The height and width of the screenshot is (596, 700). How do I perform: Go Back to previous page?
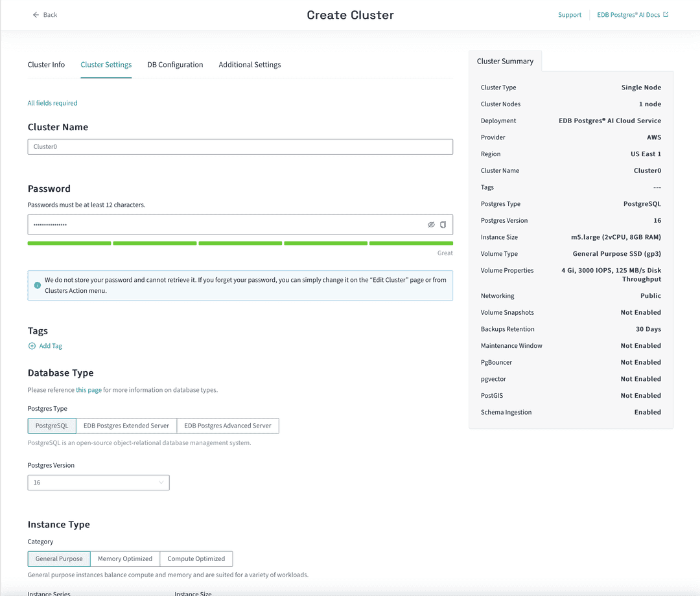click(45, 15)
